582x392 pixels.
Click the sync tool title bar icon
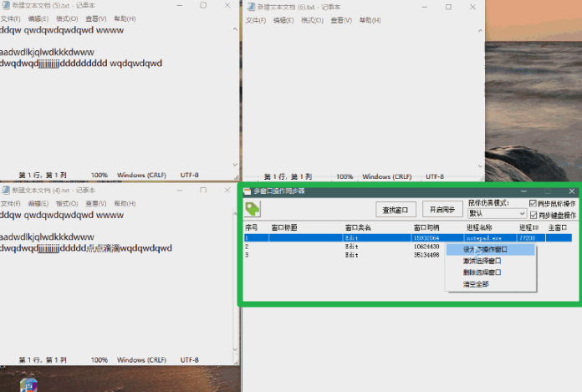[x=248, y=191]
